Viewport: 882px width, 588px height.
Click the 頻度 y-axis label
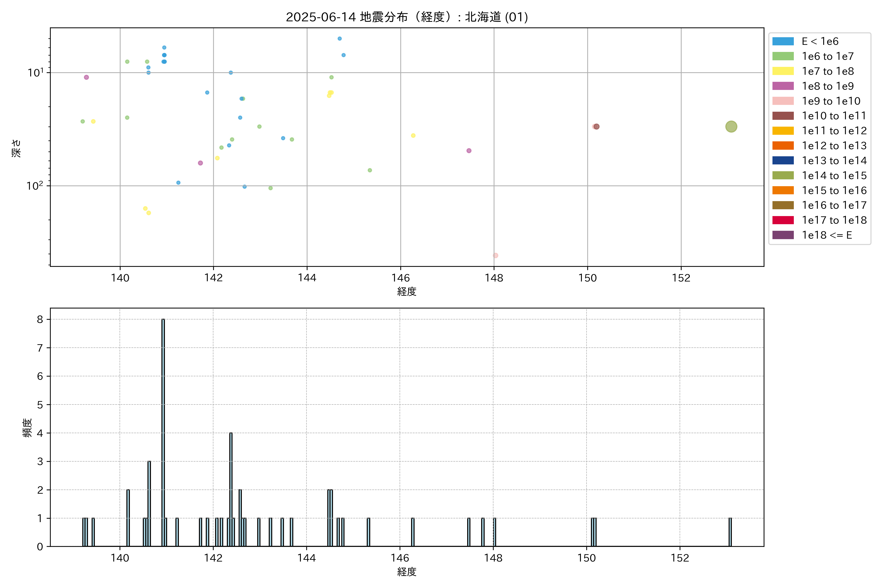click(27, 428)
